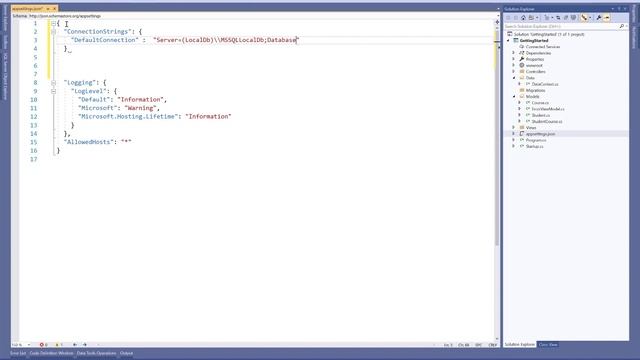This screenshot has width=640, height=360.
Task: Click the Back arrow in Solution Explorer toolbar
Action: [508, 18]
